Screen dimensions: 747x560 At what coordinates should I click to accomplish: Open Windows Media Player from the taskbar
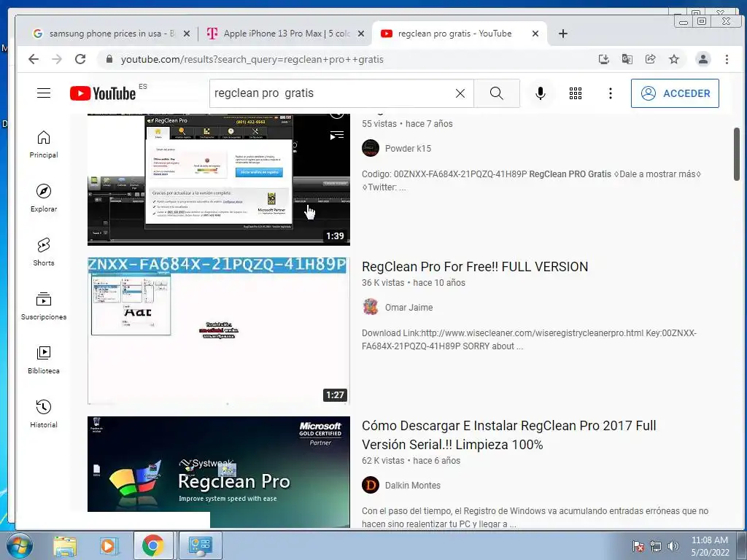(109, 545)
